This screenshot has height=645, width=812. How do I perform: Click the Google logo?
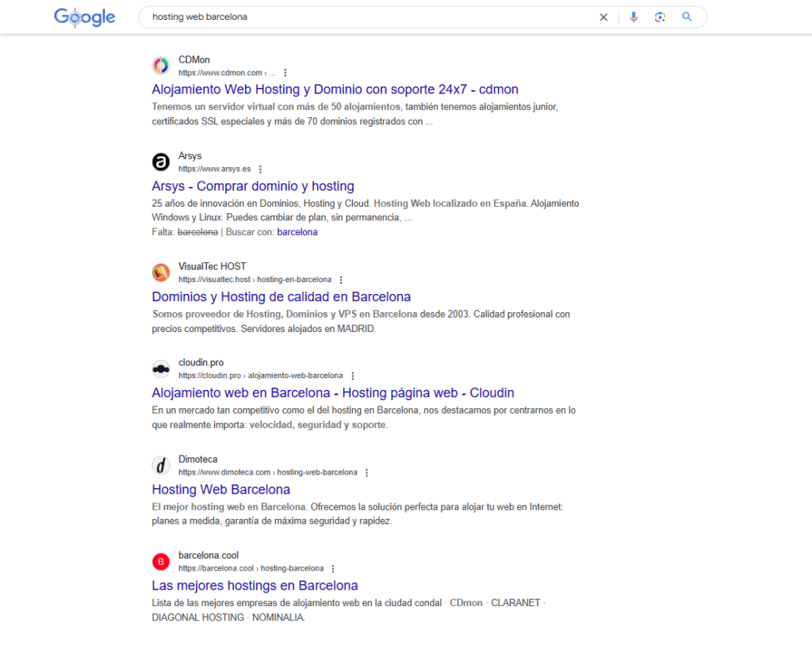tap(84, 17)
